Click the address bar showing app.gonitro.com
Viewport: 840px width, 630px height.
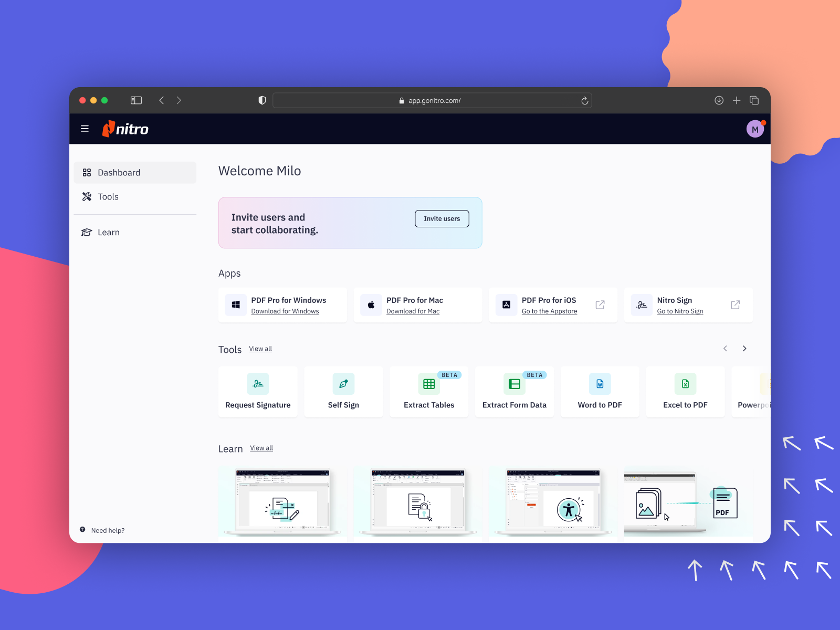(x=432, y=100)
